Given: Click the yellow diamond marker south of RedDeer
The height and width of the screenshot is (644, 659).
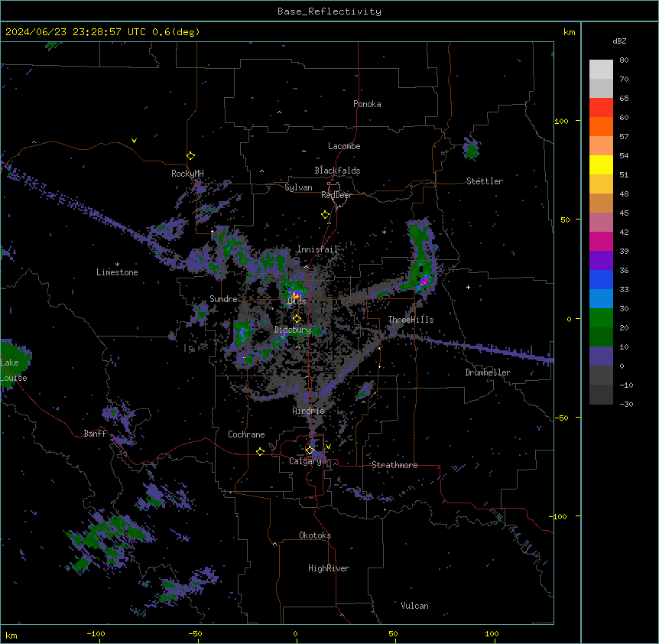Looking at the screenshot, I should (325, 215).
